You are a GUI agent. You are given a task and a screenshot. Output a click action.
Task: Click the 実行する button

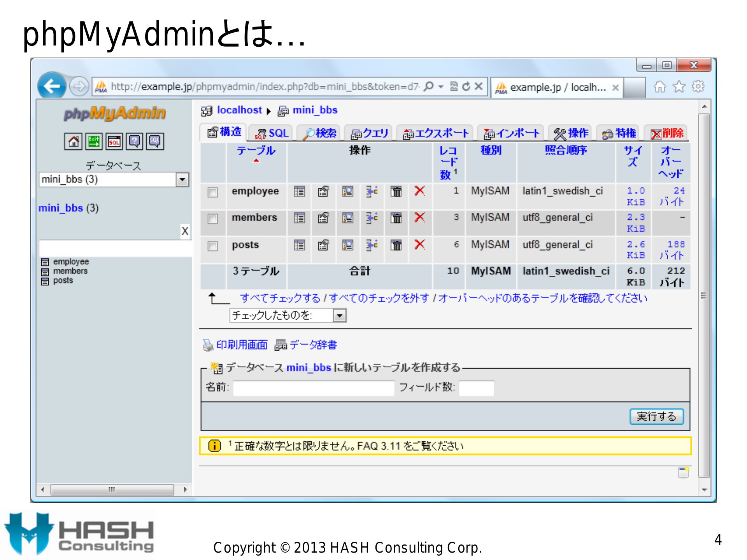pos(656,416)
